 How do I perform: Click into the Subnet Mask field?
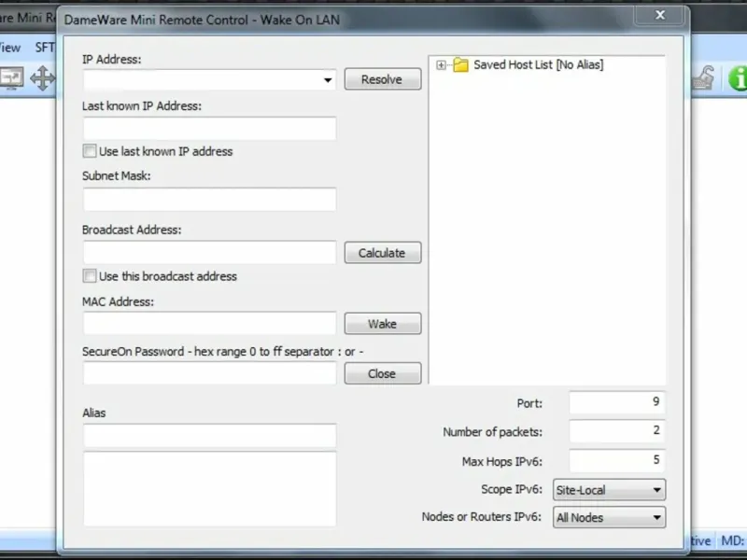[x=209, y=199]
